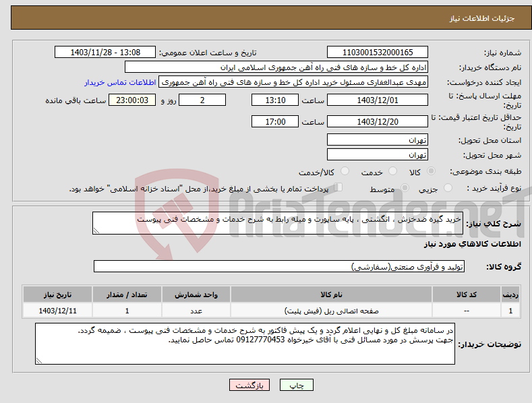Click the buyer organization name field

pyautogui.click(x=276, y=67)
